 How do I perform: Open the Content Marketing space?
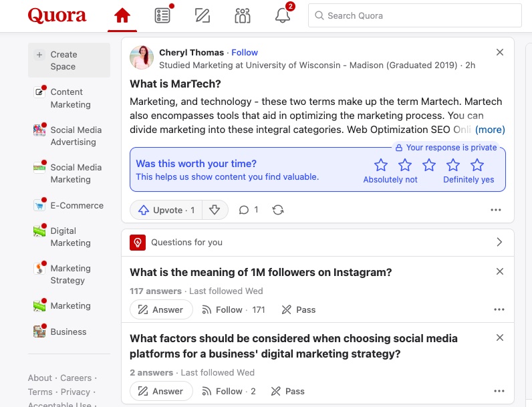(70, 98)
